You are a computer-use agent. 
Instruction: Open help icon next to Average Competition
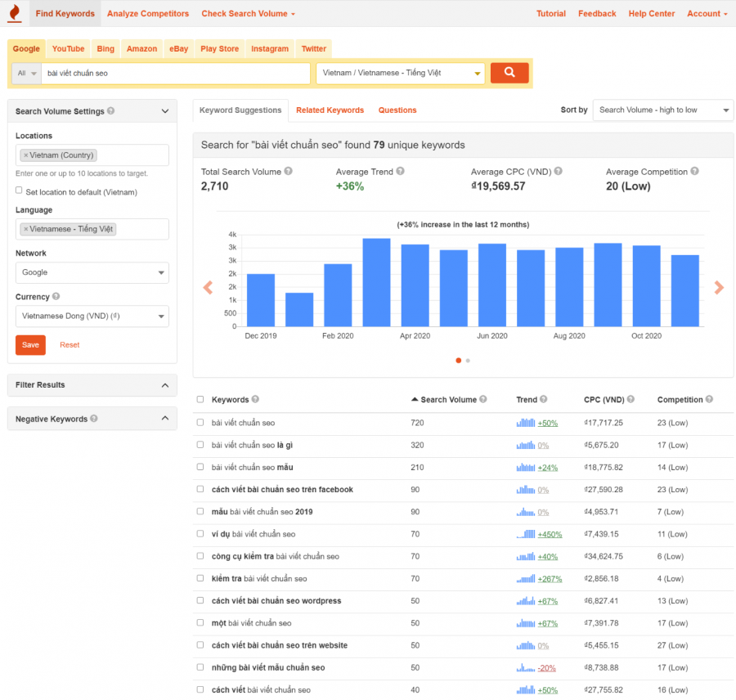tap(694, 172)
